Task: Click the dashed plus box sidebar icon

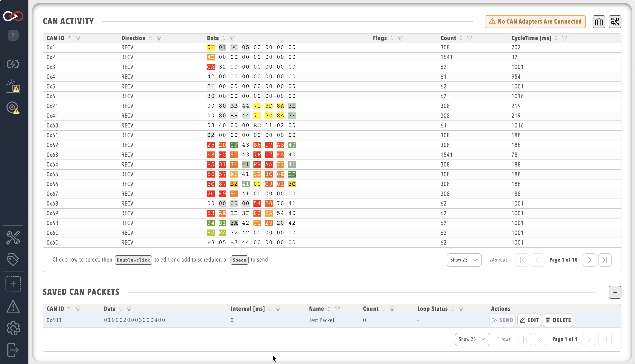Action: [13, 284]
